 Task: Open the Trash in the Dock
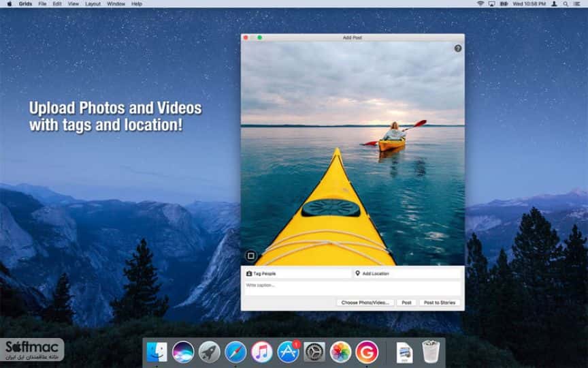click(431, 352)
